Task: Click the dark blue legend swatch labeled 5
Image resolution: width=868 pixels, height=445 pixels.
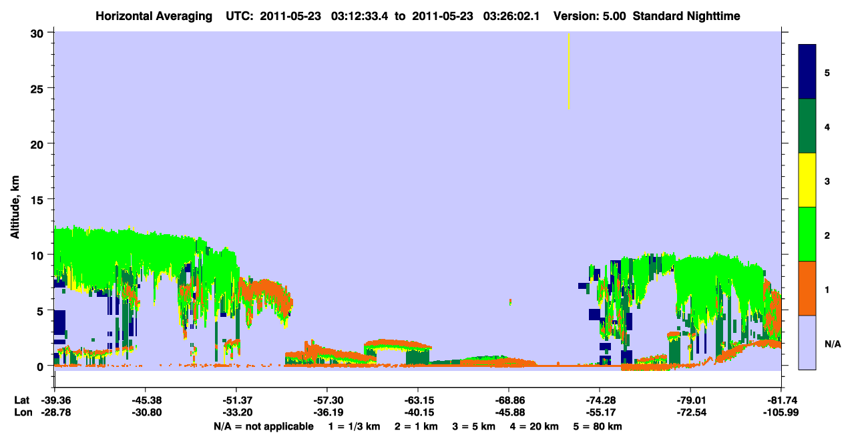Action: [807, 72]
